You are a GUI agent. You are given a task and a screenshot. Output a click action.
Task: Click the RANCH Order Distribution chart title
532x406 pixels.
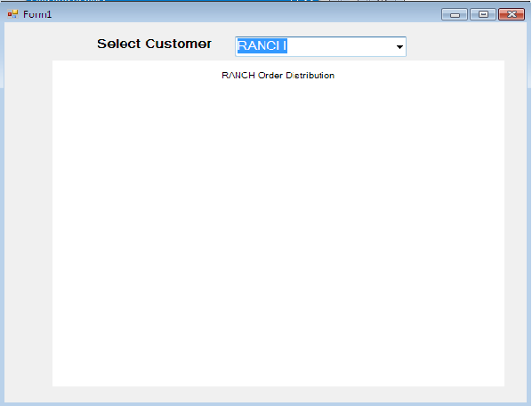click(278, 76)
